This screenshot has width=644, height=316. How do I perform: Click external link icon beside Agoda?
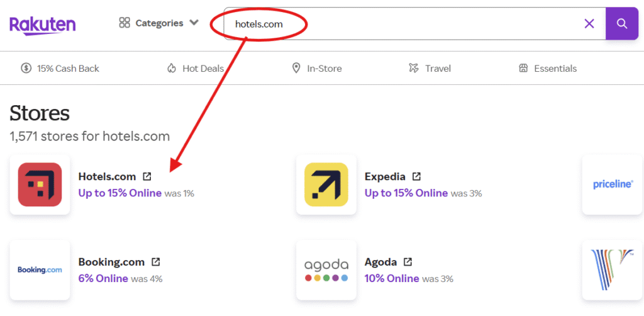(x=408, y=262)
